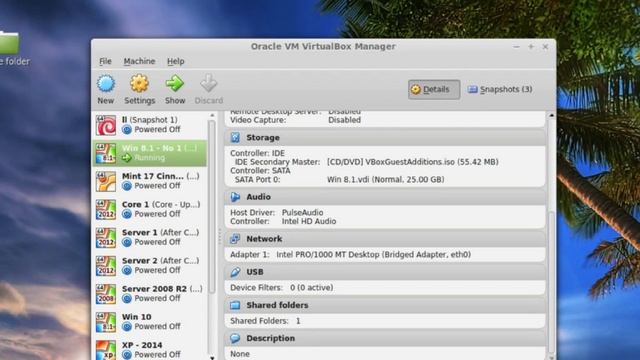Viewport: 640px width, 360px height.
Task: Open the Storage section header
Action: [385, 138]
